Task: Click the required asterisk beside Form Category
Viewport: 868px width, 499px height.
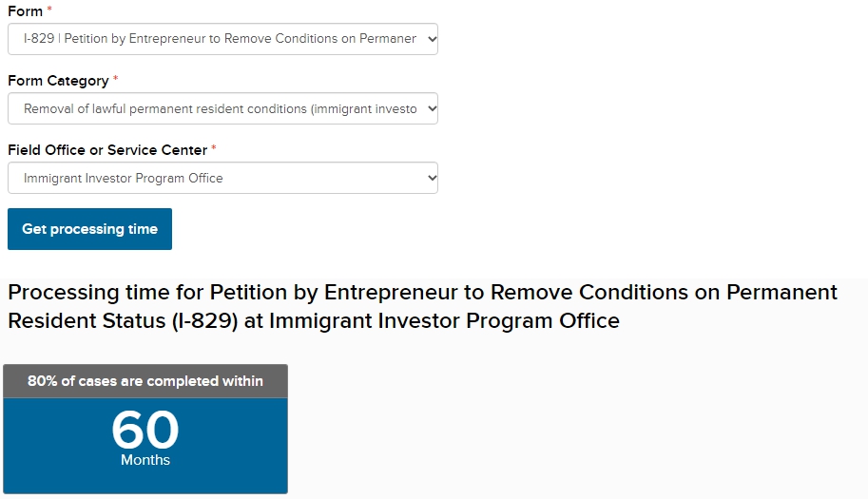Action: (116, 79)
